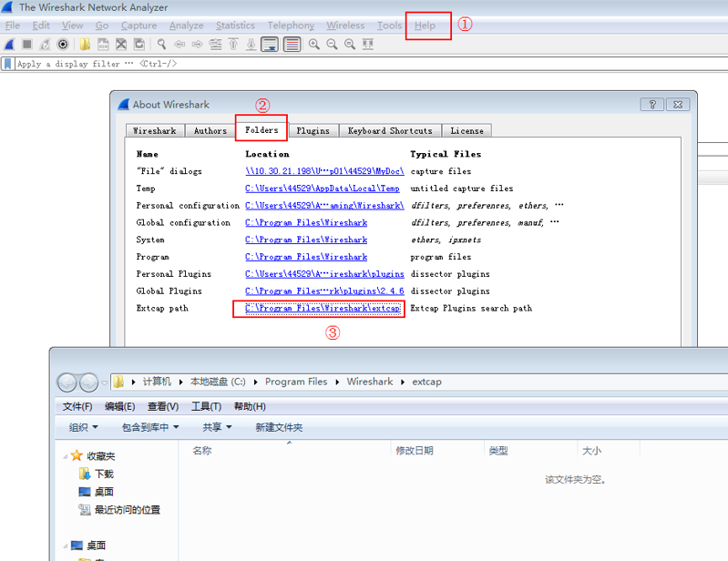Focus the Apply a display filter field
The height and width of the screenshot is (561, 728).
tap(372, 64)
